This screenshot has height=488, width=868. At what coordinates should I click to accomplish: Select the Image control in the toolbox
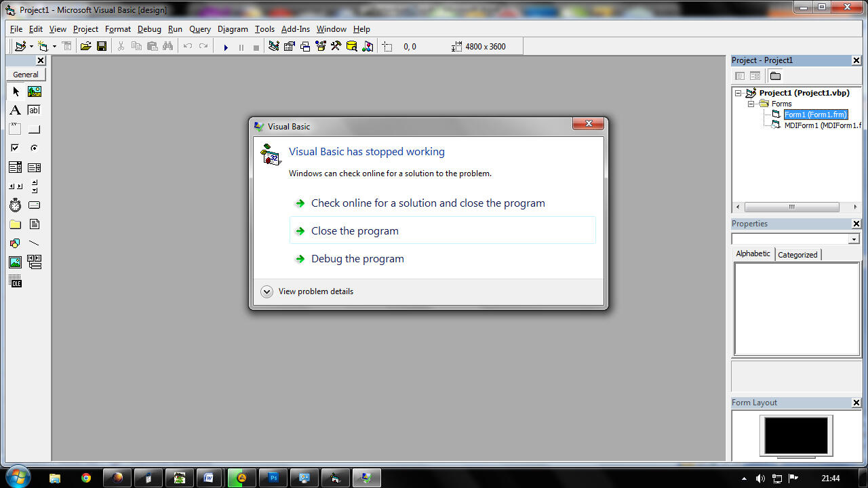(16, 262)
